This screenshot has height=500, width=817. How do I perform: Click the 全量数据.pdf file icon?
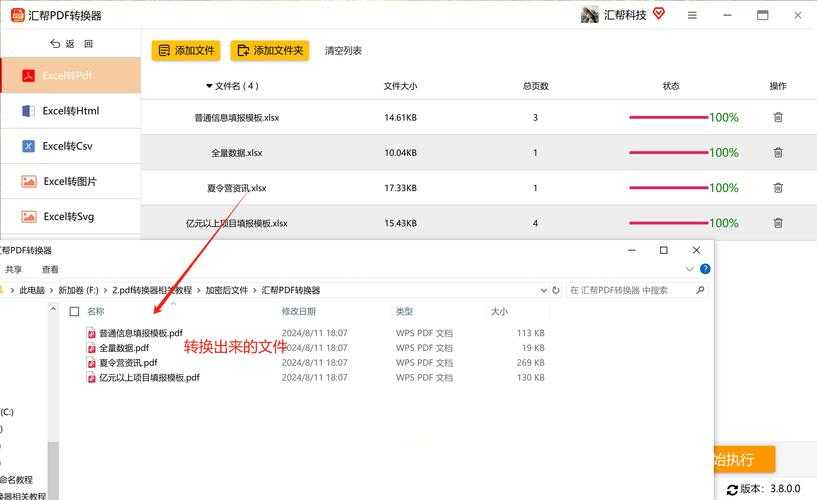tap(91, 348)
